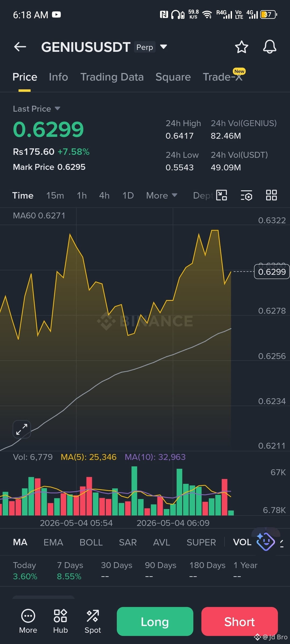
Task: Tap the tallest green volume bar
Action: pyautogui.click(x=134, y=491)
